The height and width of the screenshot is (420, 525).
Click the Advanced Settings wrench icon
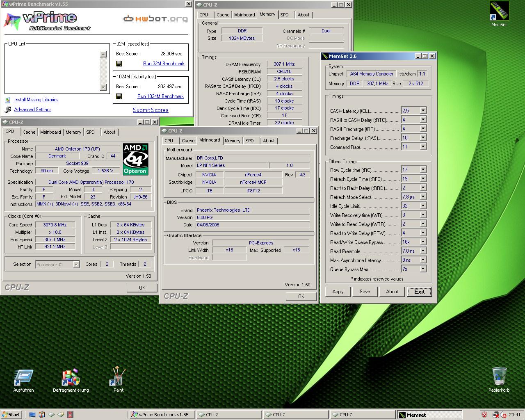[8, 110]
